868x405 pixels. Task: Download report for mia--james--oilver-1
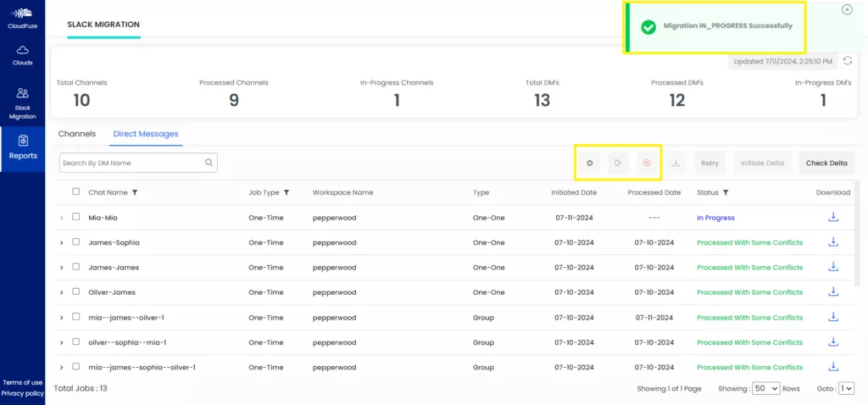(x=833, y=317)
